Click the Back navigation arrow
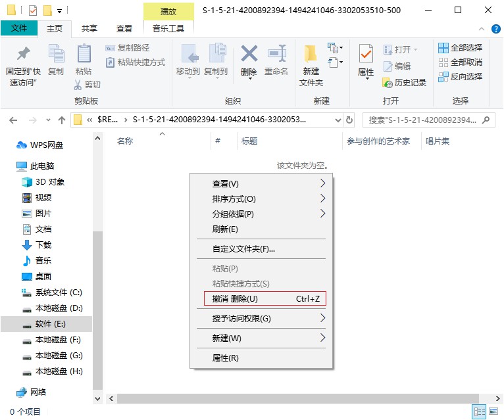The width and height of the screenshot is (504, 420). [x=13, y=120]
